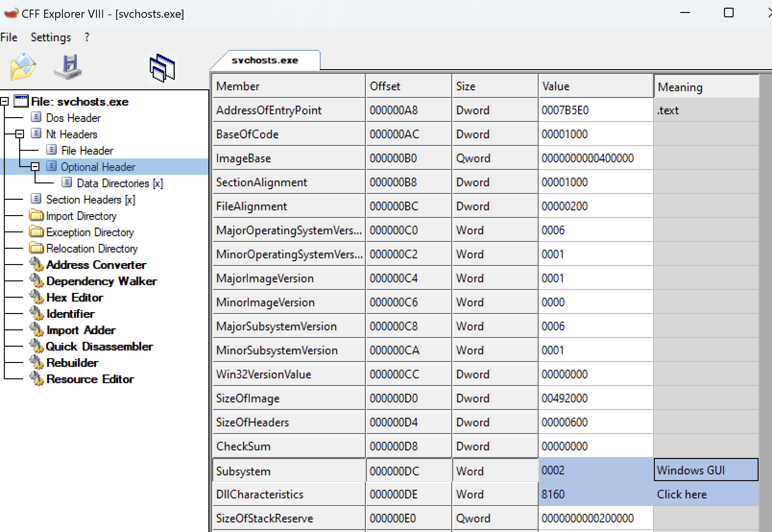Viewport: 772px width, 532px height.
Task: Open the Import Adder tool
Action: (x=81, y=330)
